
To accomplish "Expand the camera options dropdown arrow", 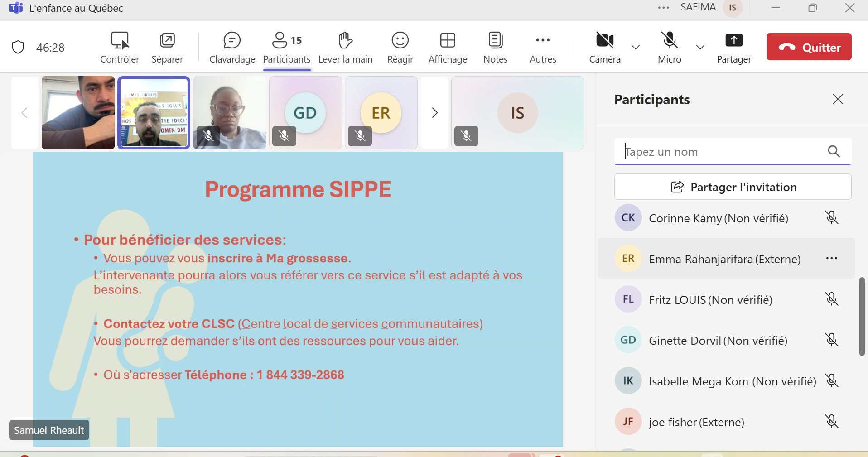I will 636,47.
